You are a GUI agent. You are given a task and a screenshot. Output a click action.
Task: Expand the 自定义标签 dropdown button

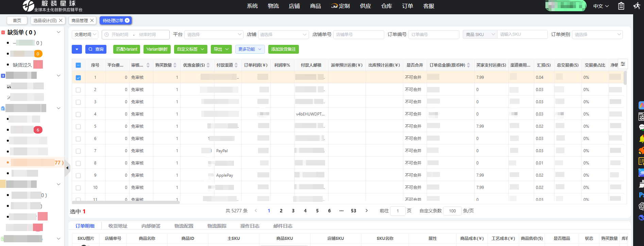[x=191, y=49]
